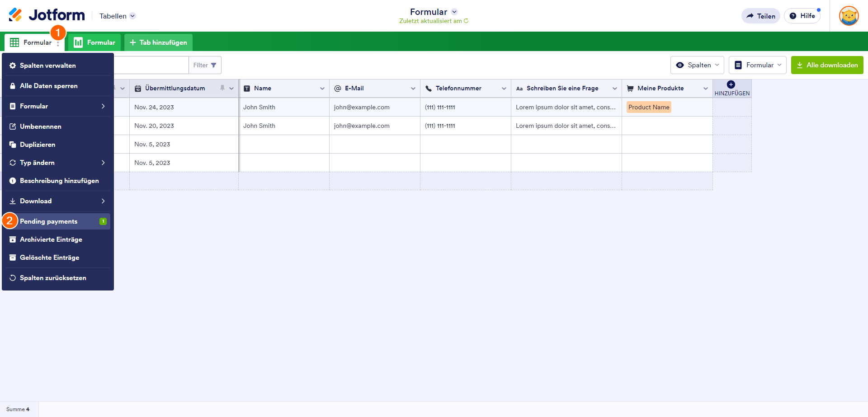Lock all data via Alle Daten sperren

tap(48, 86)
